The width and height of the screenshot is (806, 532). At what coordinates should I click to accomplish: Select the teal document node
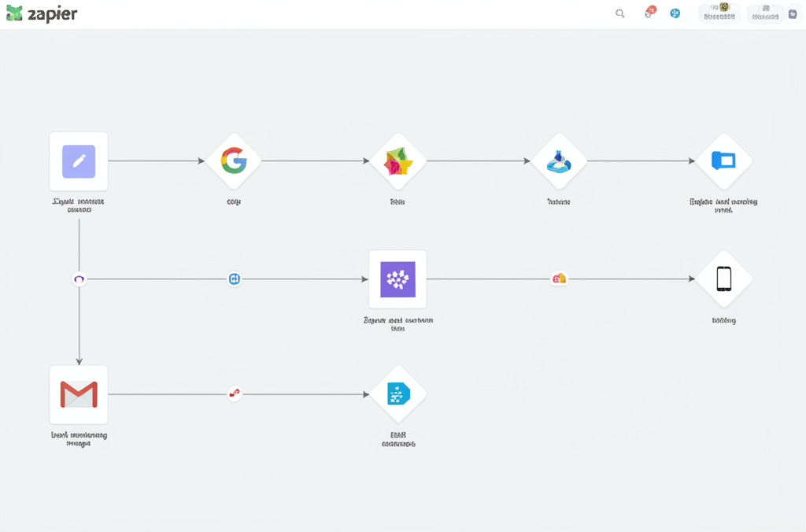(397, 394)
